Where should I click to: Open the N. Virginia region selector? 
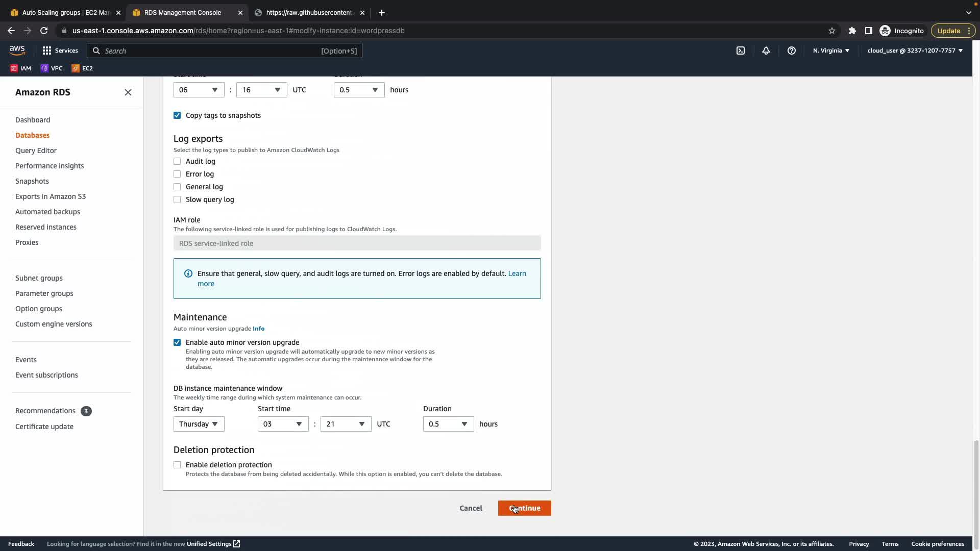[x=831, y=51]
